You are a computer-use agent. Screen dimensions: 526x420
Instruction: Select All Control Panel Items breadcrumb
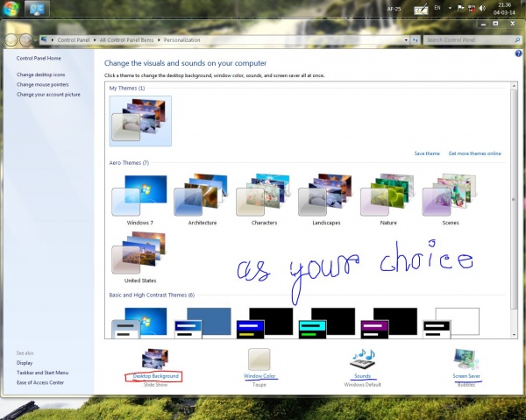[126, 40]
